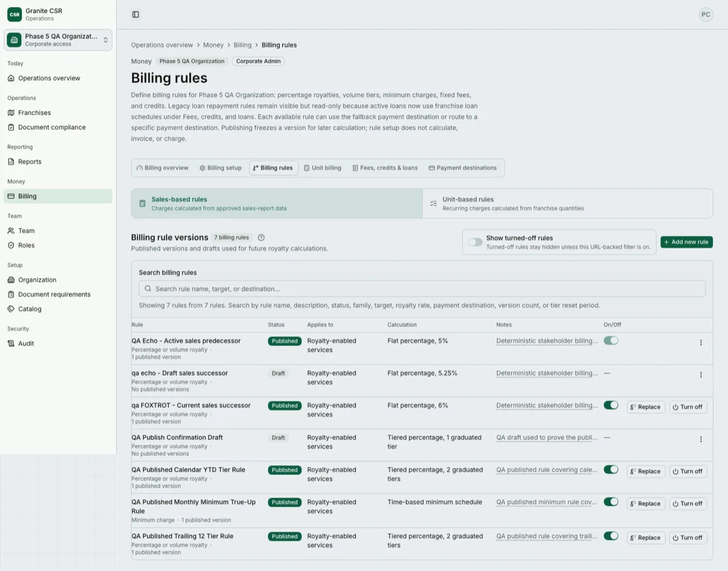Click the Granite CSR logo
This screenshot has height=571, width=728.
tap(15, 15)
